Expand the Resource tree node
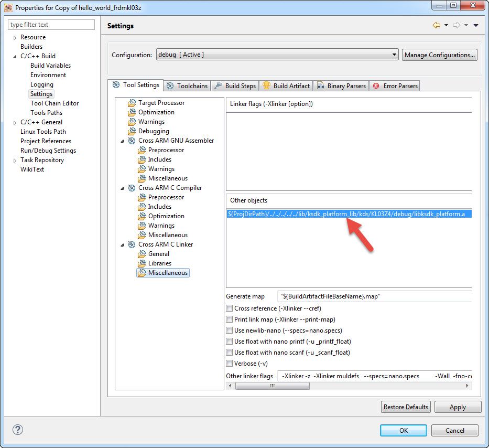 pyautogui.click(x=15, y=38)
